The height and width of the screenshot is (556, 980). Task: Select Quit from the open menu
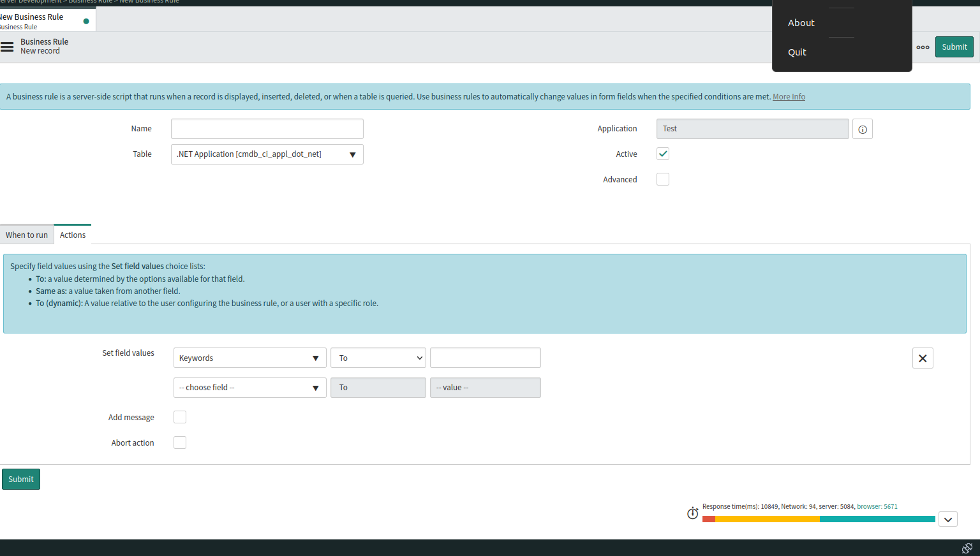(797, 52)
